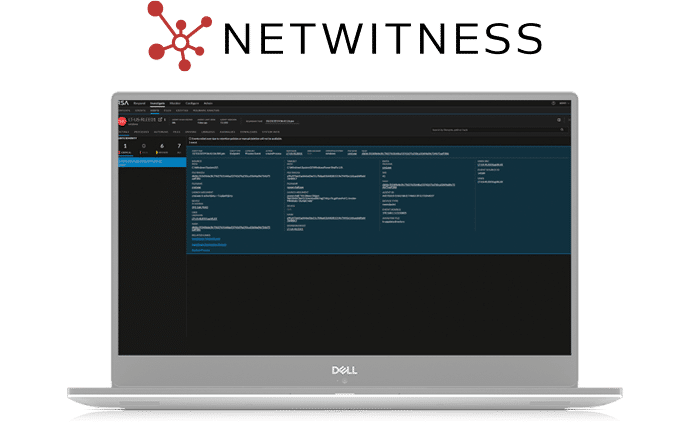
Task: Open the host Details tab
Action: 124,132
